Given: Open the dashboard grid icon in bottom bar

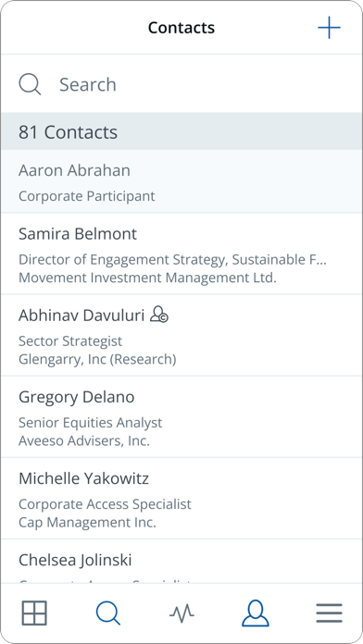Looking at the screenshot, I should point(34,613).
